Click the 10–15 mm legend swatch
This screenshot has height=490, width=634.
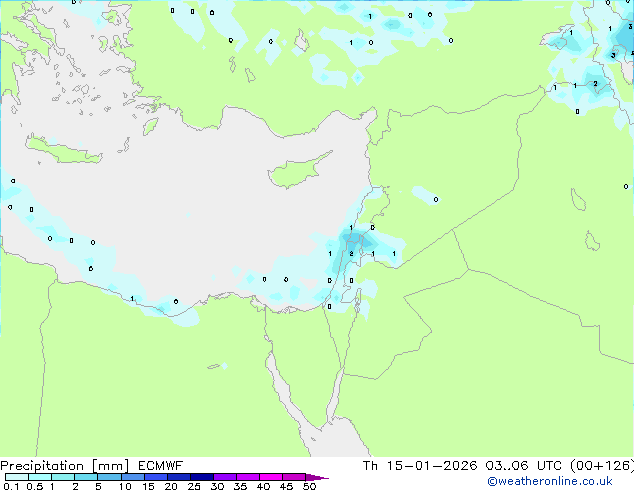point(132,477)
